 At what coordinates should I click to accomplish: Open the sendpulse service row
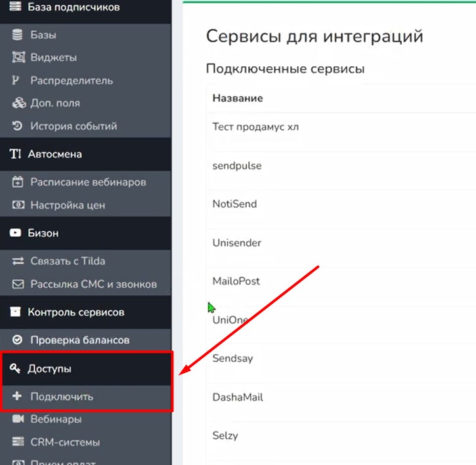237,166
